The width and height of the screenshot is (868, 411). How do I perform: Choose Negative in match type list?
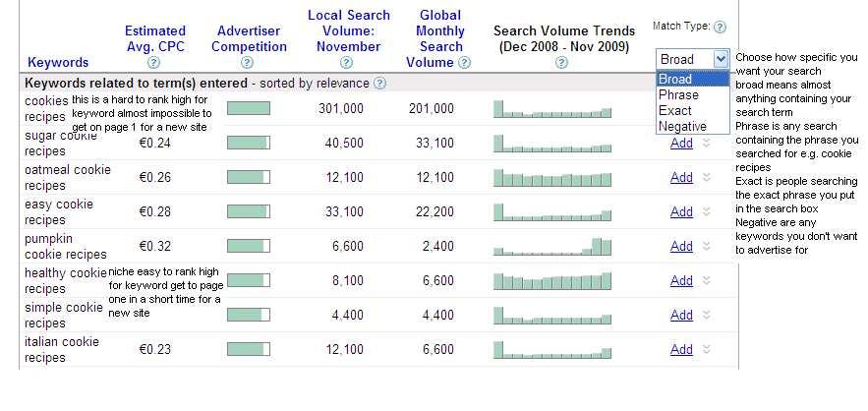click(682, 127)
